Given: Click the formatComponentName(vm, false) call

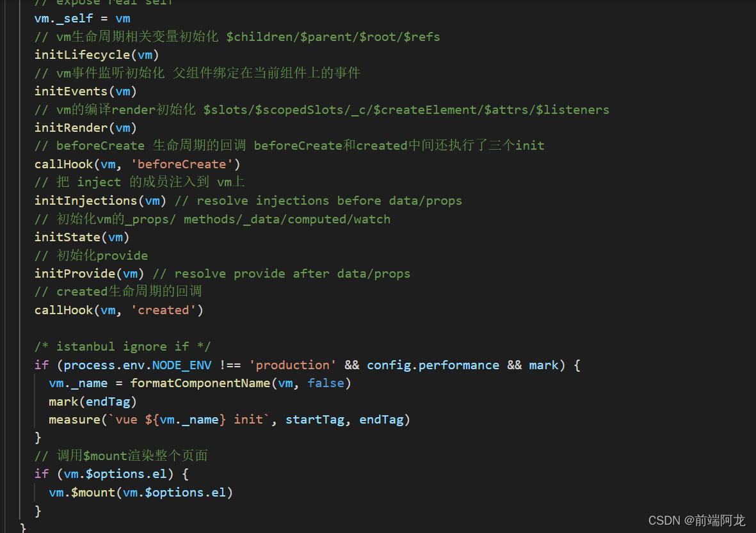Looking at the screenshot, I should [x=241, y=384].
